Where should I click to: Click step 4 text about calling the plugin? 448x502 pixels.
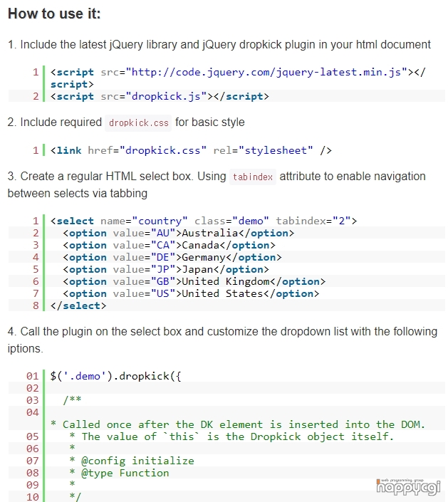[x=222, y=340]
